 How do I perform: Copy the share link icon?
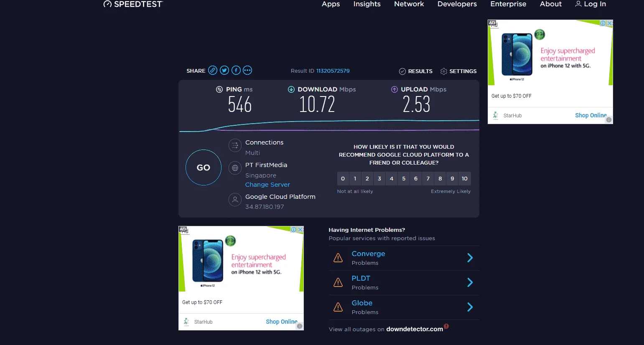pyautogui.click(x=213, y=70)
